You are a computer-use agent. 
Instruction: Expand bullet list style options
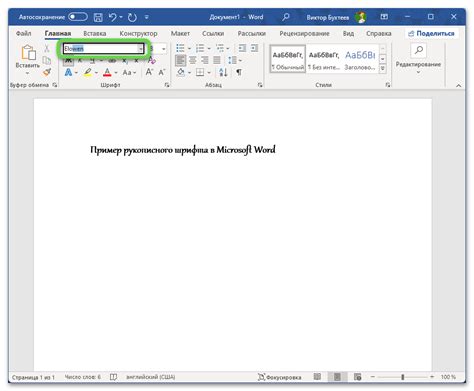click(x=190, y=49)
